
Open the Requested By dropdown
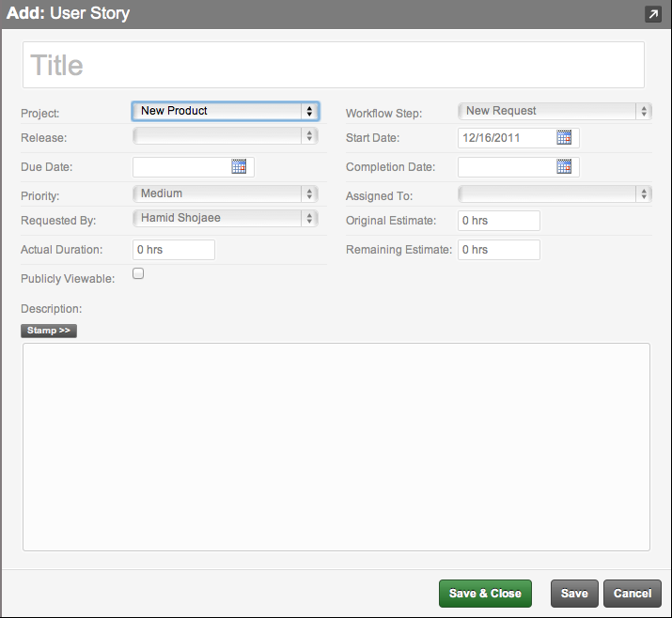pyautogui.click(x=226, y=218)
